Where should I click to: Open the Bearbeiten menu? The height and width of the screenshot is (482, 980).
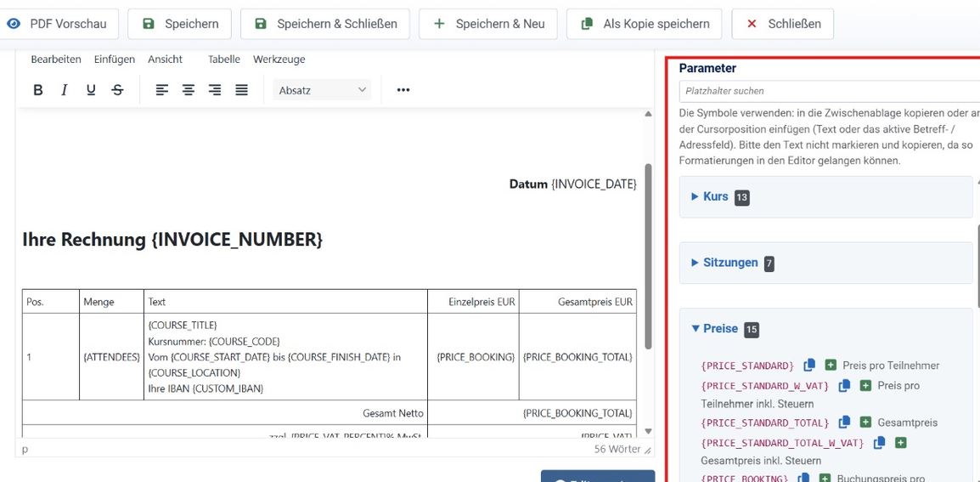click(56, 60)
